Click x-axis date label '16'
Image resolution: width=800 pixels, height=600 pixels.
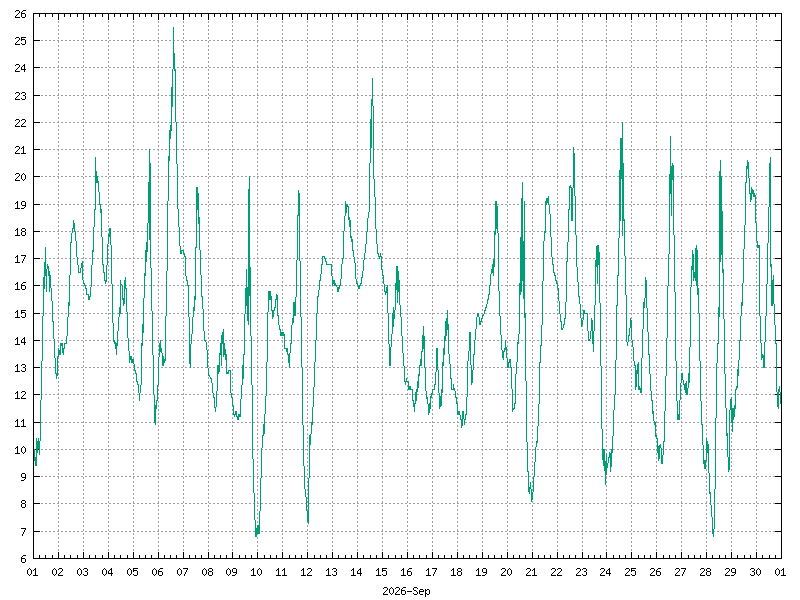click(406, 572)
